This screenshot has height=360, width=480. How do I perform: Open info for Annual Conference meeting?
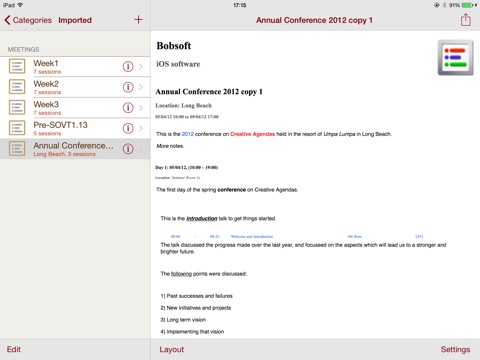pos(128,149)
